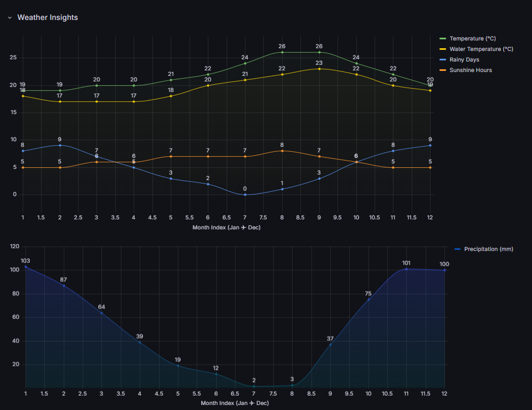
Task: Click Rainy Days zero point at month 7
Action: (245, 194)
